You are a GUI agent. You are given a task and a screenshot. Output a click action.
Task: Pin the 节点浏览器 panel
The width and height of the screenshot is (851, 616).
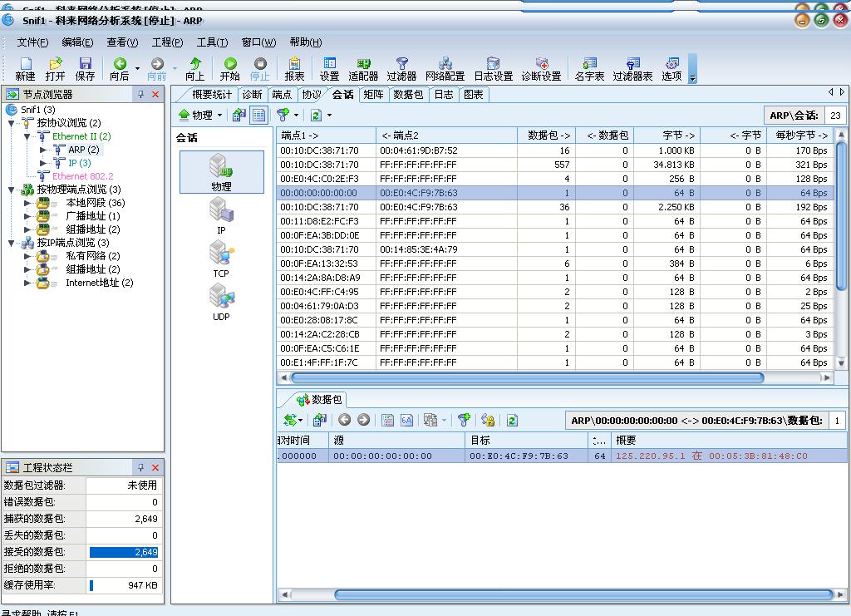pos(140,95)
